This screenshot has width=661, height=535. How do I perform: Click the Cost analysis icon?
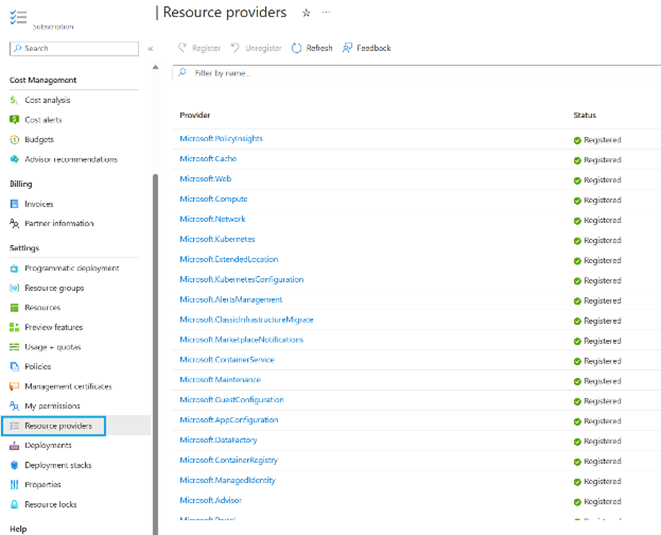[14, 100]
